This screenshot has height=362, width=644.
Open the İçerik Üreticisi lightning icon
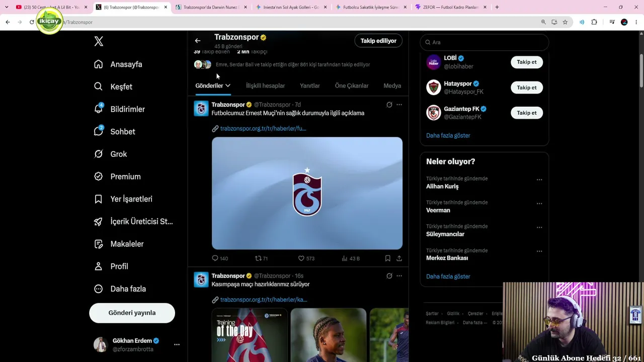99,221
